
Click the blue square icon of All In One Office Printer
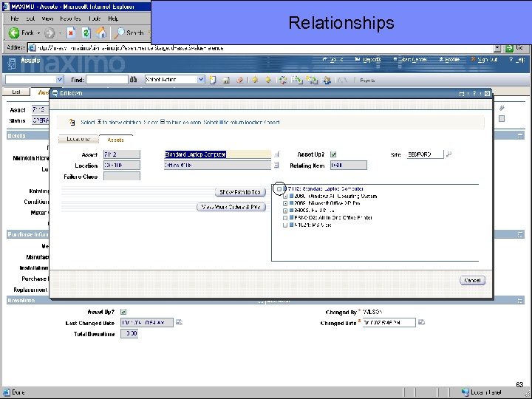[291, 217]
